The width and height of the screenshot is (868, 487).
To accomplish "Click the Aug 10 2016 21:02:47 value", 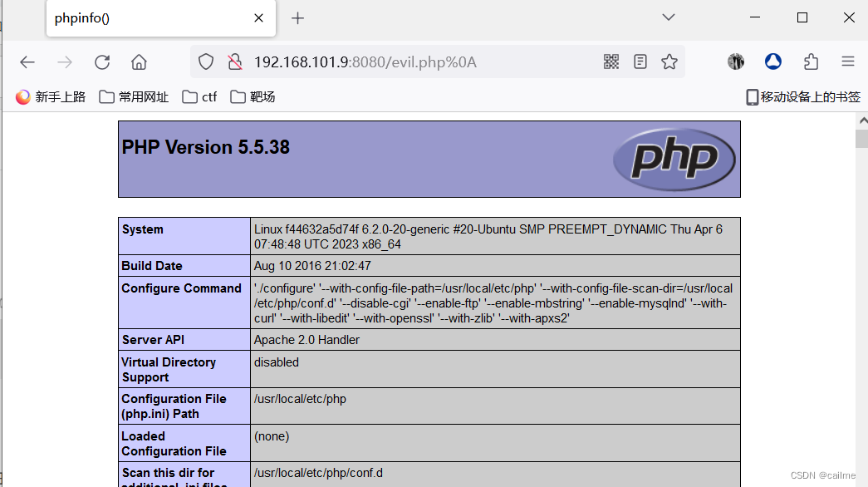I will [312, 266].
